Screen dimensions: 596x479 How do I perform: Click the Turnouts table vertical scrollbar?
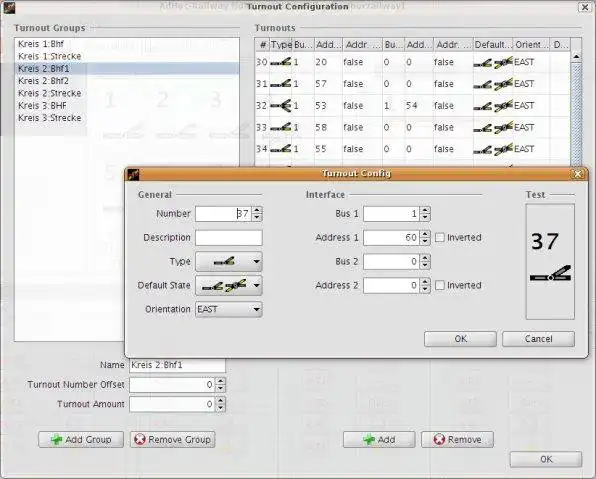coord(576,109)
